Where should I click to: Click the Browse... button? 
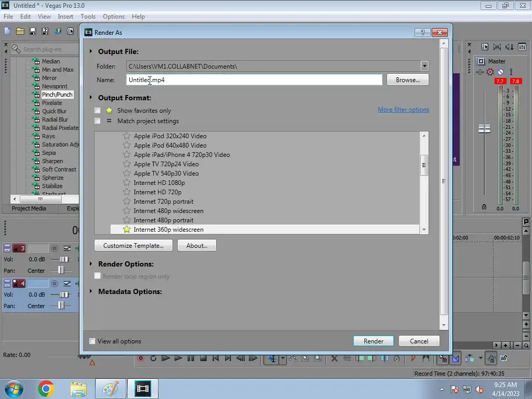pyautogui.click(x=408, y=79)
